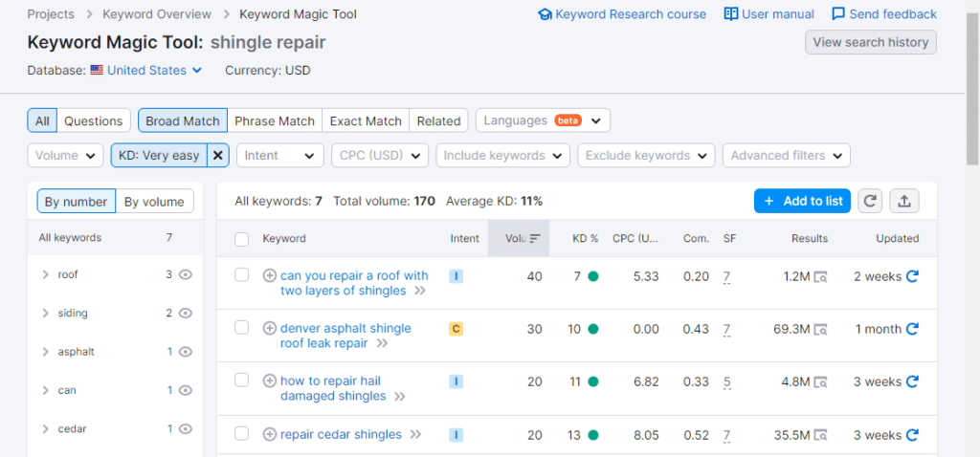The height and width of the screenshot is (457, 980).
Task: Open 'how to repair hail damaged shingles' keyword
Action: pyautogui.click(x=333, y=388)
